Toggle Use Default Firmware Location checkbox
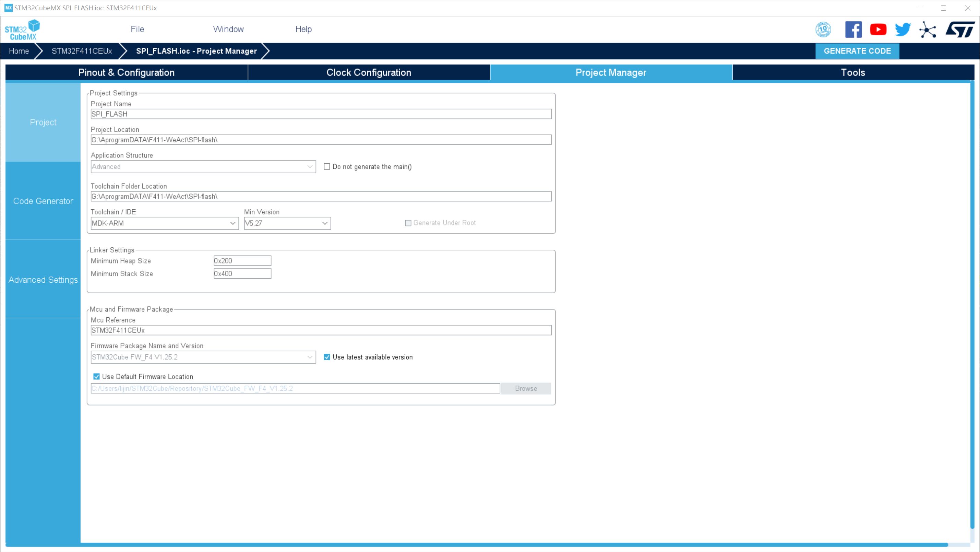Viewport: 980px width, 552px height. coord(96,376)
